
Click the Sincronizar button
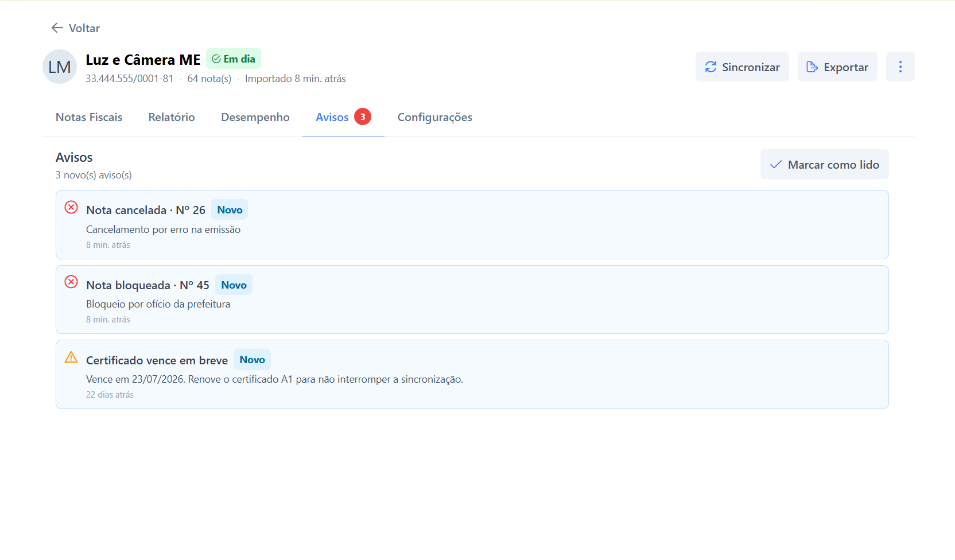pos(742,67)
